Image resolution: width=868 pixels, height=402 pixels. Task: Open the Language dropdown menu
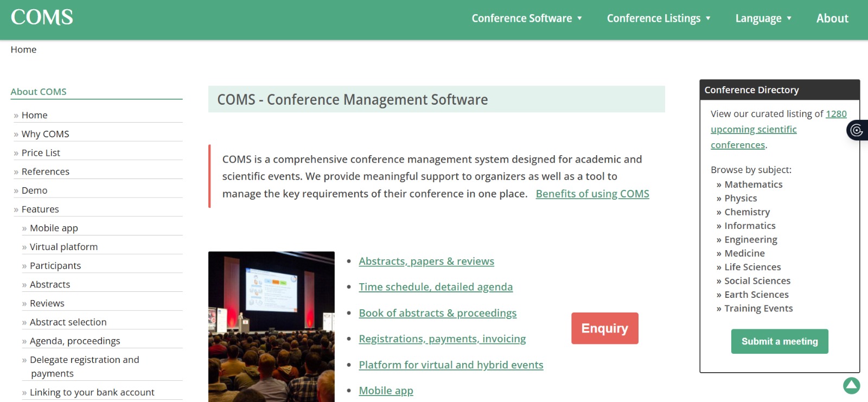[x=763, y=18]
